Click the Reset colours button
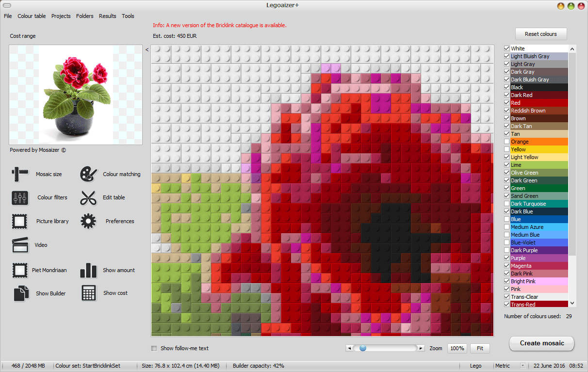The image size is (588, 372). click(541, 34)
